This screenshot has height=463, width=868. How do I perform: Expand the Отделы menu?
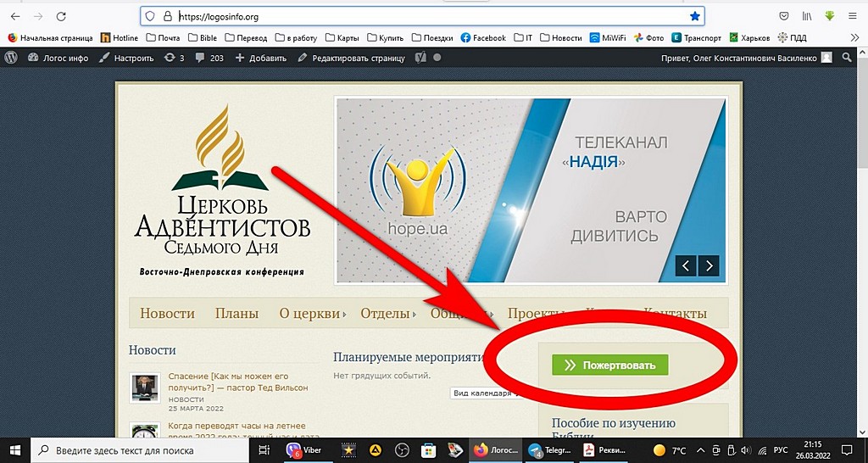pos(388,313)
